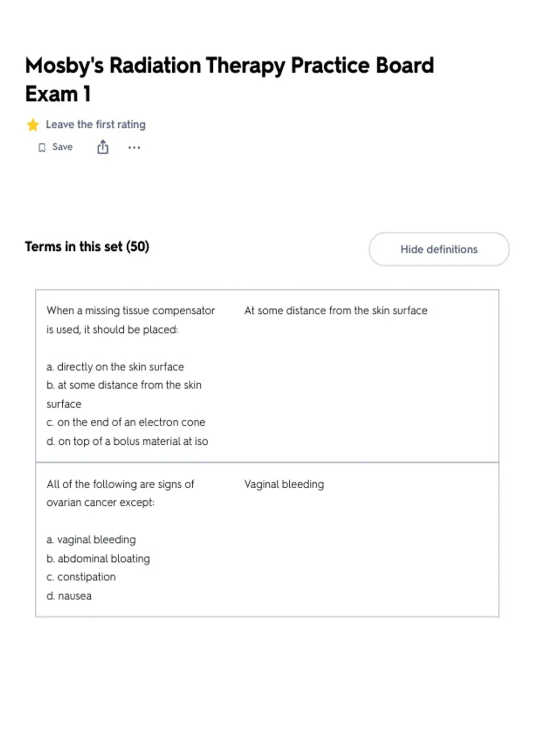Click option d. on top of bolus material

click(x=127, y=441)
